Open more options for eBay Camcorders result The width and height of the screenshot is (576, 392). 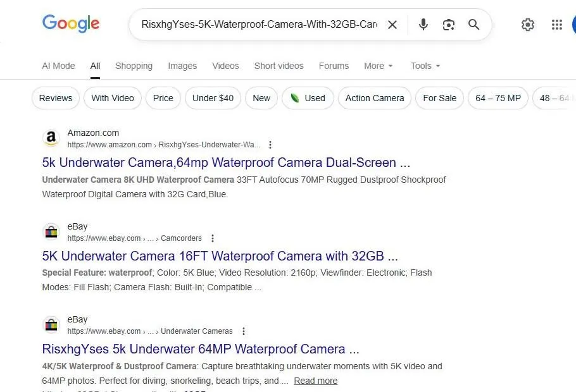pyautogui.click(x=212, y=238)
